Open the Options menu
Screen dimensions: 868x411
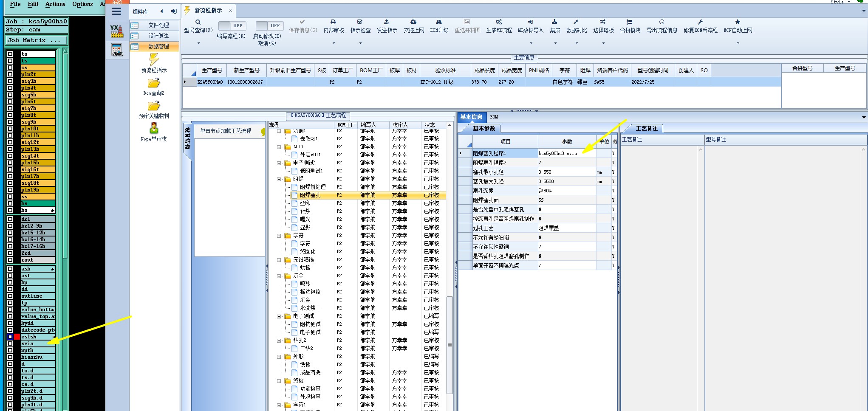82,4
